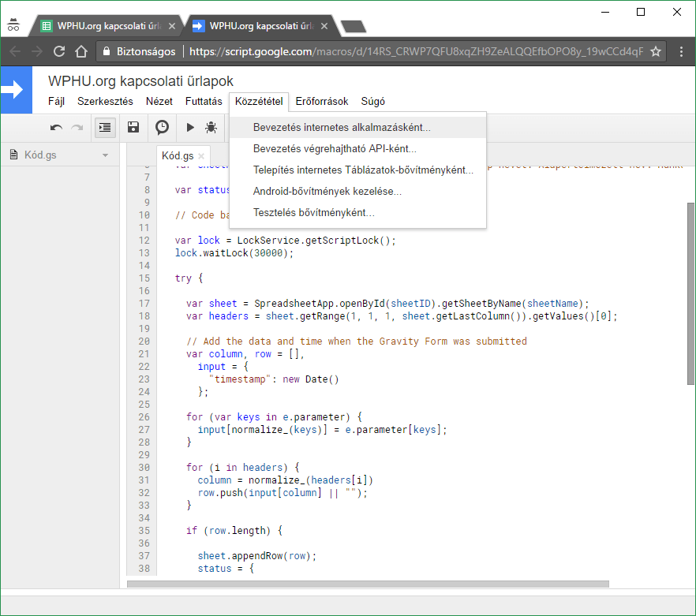Click the blue Apps Script arrow logo
This screenshot has height=616, width=696.
16,90
